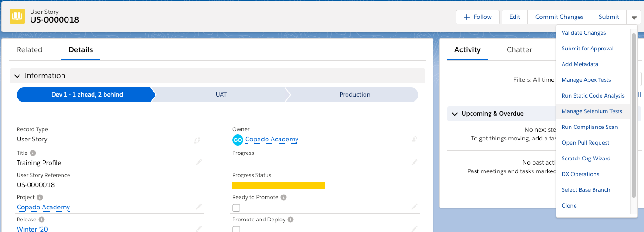Tick the Promote and Deploy checkbox
Image resolution: width=644 pixels, height=232 pixels.
[x=236, y=229]
